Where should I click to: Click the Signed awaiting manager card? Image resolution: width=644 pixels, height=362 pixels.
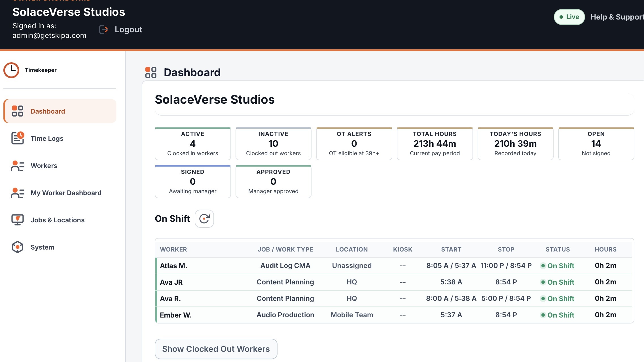pos(193,182)
